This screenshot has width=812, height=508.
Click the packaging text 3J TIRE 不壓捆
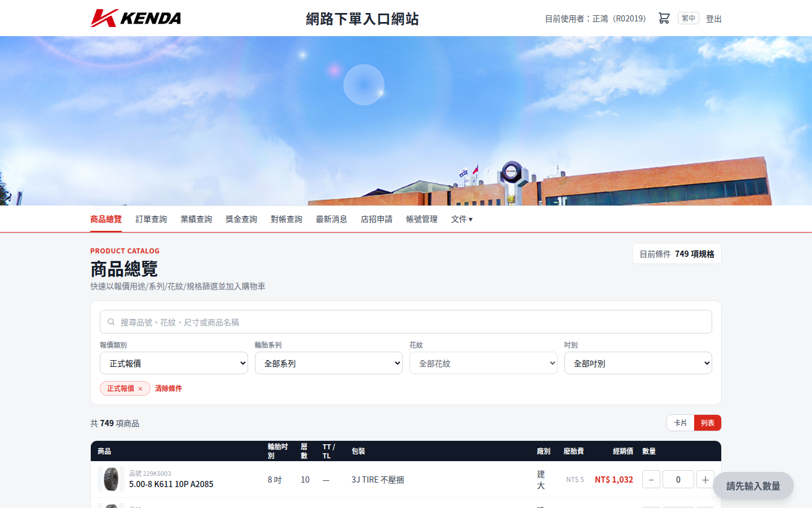pos(378,479)
